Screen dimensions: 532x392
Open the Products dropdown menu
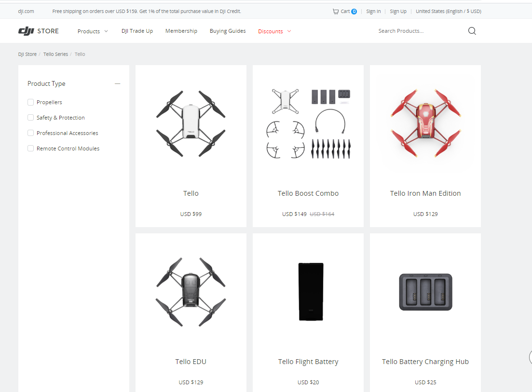pyautogui.click(x=93, y=31)
